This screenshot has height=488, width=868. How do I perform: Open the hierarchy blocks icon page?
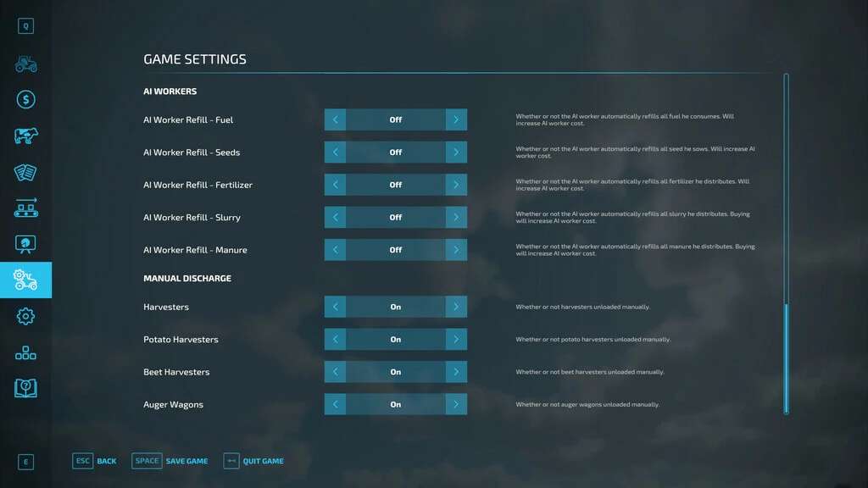click(25, 352)
